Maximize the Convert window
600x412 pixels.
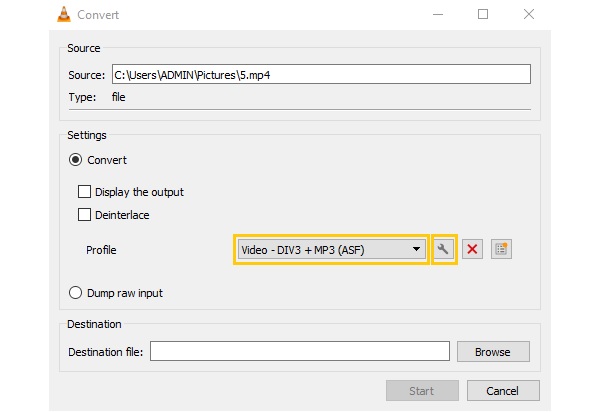click(483, 15)
